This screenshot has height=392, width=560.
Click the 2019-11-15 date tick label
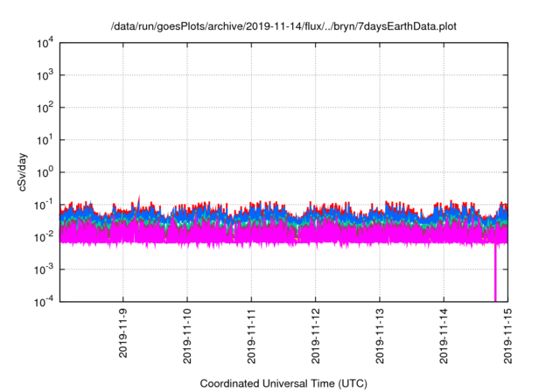(507, 336)
